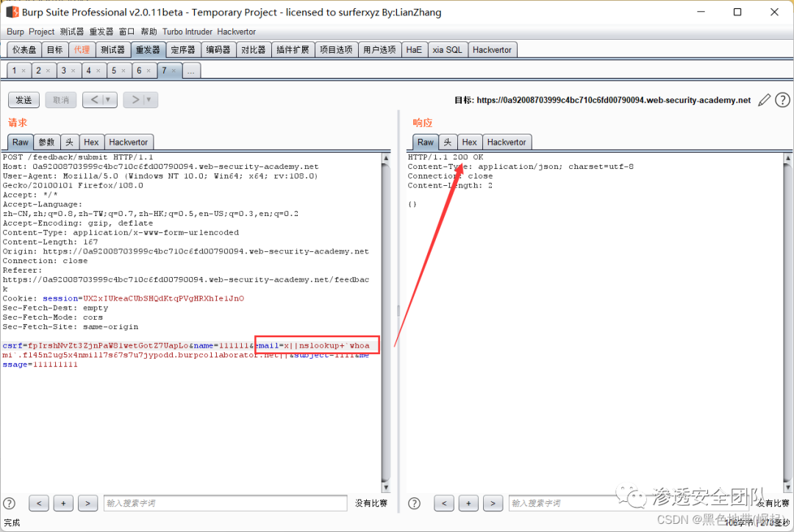Go to next match in response search

(x=493, y=503)
